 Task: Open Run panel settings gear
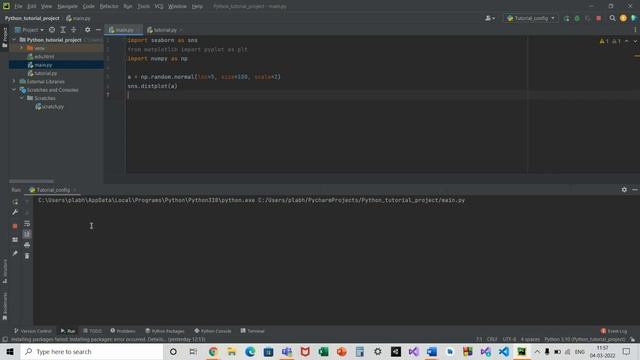624,189
